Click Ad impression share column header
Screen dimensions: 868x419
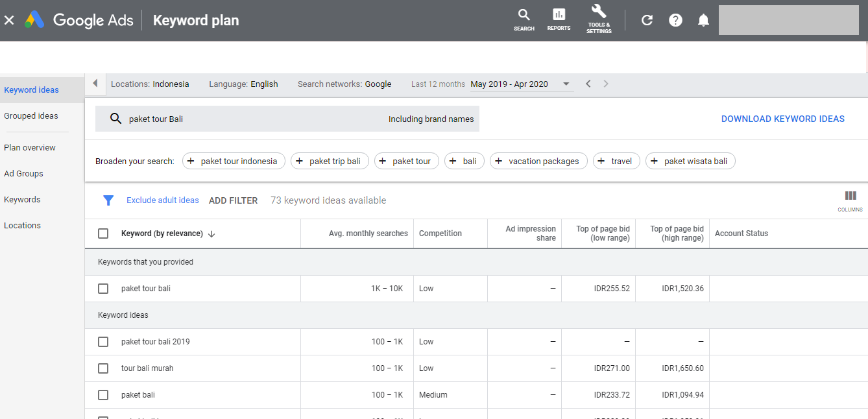[531, 233]
